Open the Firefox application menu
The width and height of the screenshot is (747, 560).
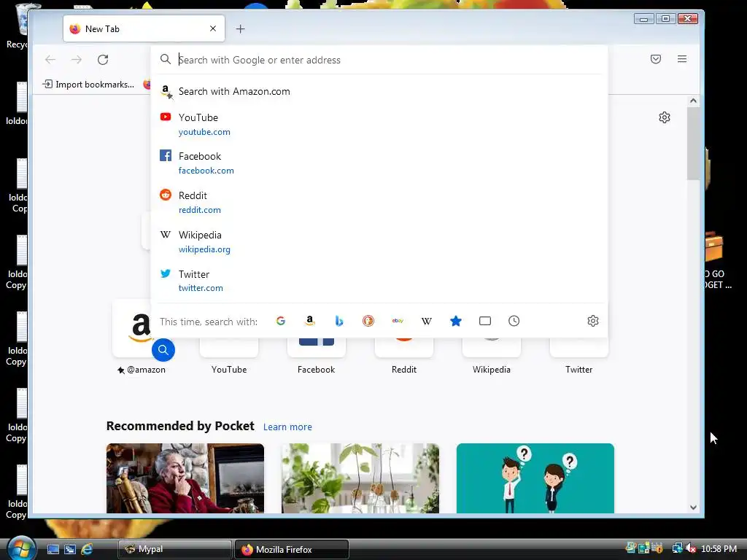[x=682, y=59]
